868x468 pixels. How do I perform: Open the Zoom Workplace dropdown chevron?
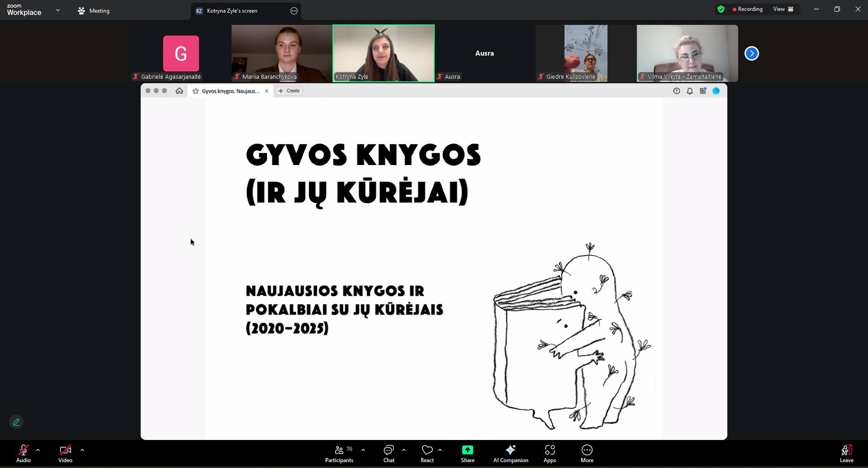(58, 10)
